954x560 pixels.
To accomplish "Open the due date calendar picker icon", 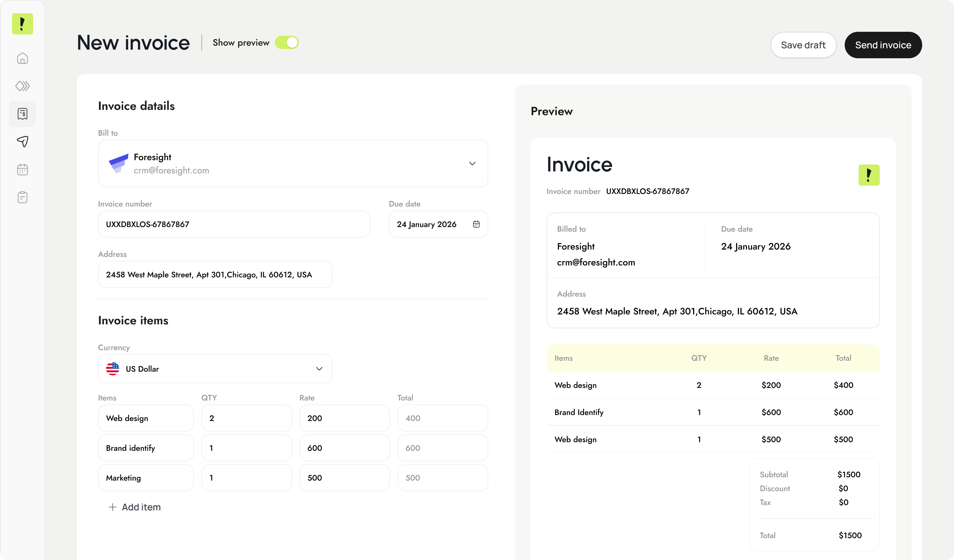I will pos(476,224).
